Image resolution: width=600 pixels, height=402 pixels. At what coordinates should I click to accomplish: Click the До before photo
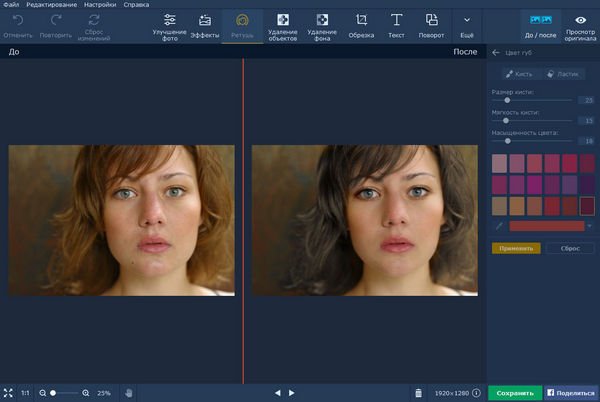122,220
